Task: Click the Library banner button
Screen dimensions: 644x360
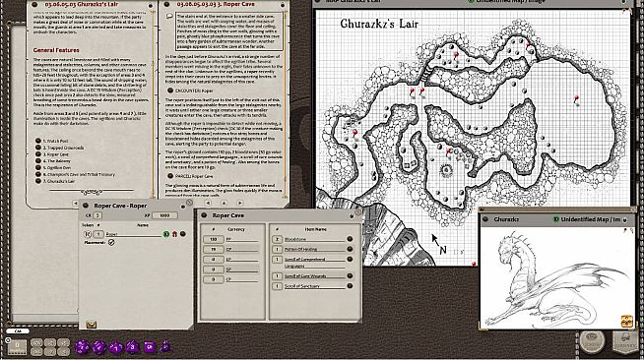Action: tap(625, 341)
